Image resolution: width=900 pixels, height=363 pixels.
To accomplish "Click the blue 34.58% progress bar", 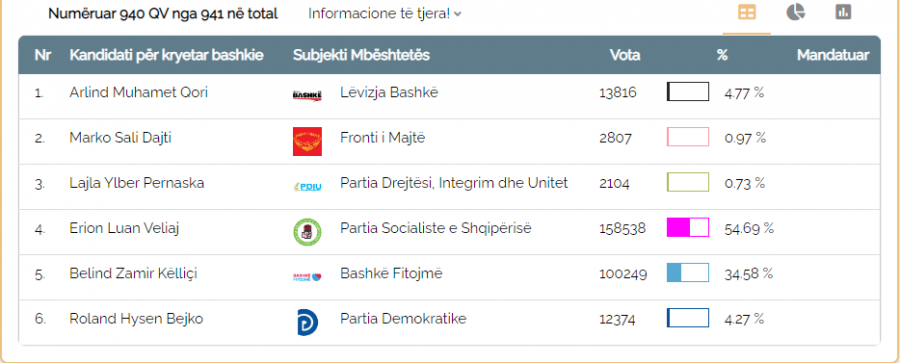I will pos(688,272).
